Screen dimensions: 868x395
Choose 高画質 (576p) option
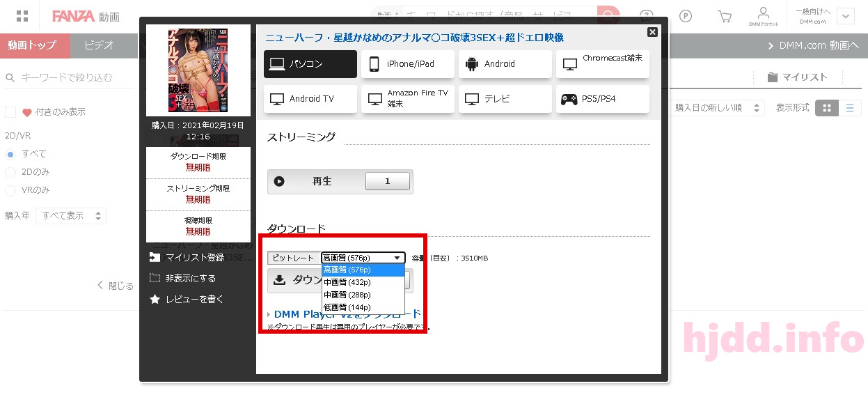(363, 270)
